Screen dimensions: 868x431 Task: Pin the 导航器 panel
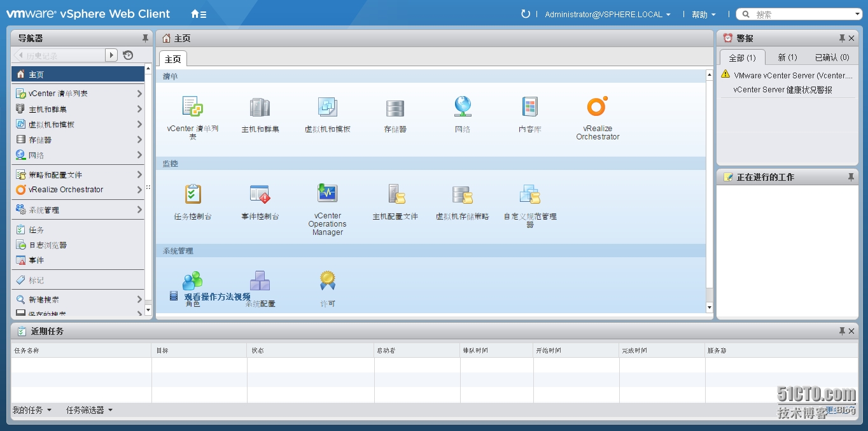[145, 38]
